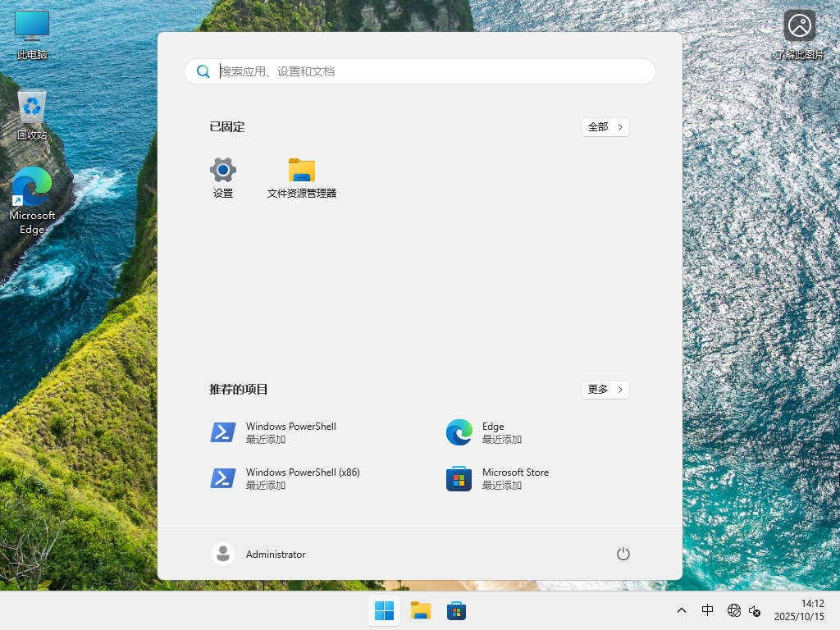Open the power options in Start menu

pyautogui.click(x=623, y=554)
